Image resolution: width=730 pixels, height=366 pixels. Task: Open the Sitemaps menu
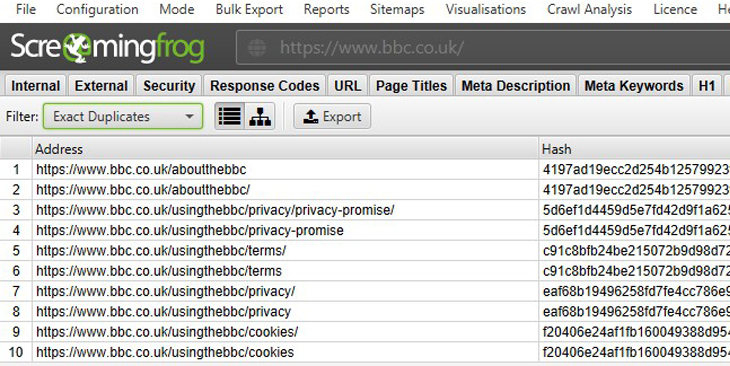click(x=397, y=9)
